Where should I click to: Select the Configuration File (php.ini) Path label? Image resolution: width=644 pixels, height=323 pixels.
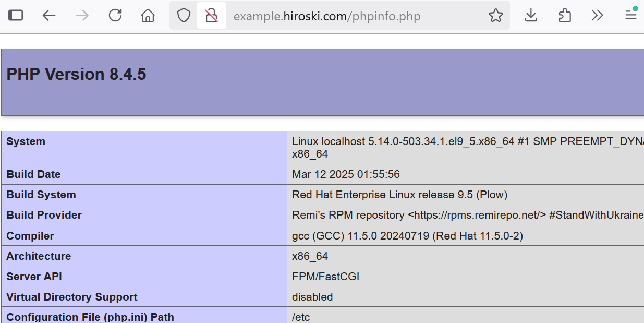pos(90,317)
